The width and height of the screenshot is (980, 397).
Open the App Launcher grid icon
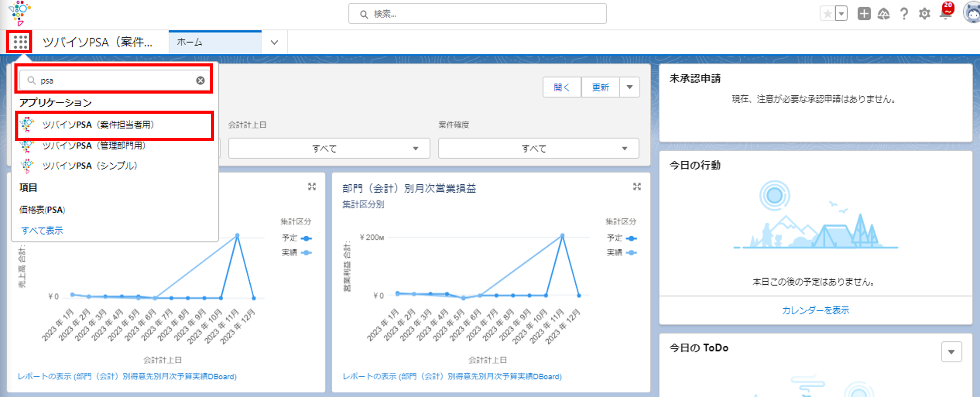pos(20,42)
